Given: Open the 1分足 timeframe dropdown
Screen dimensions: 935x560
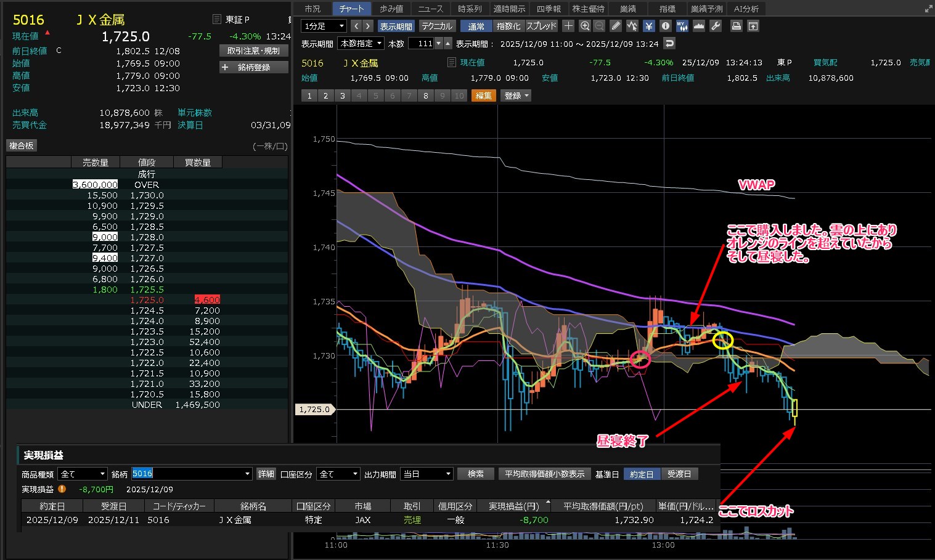Looking at the screenshot, I should click(324, 26).
